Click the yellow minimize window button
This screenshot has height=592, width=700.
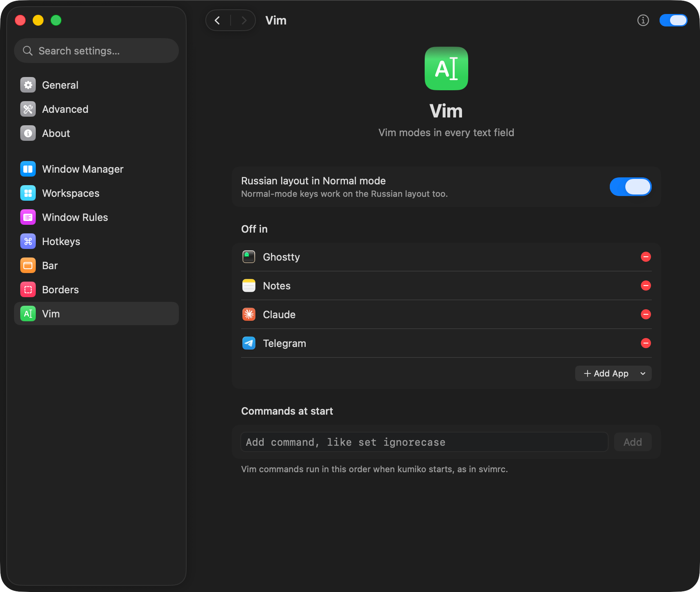[x=38, y=20]
